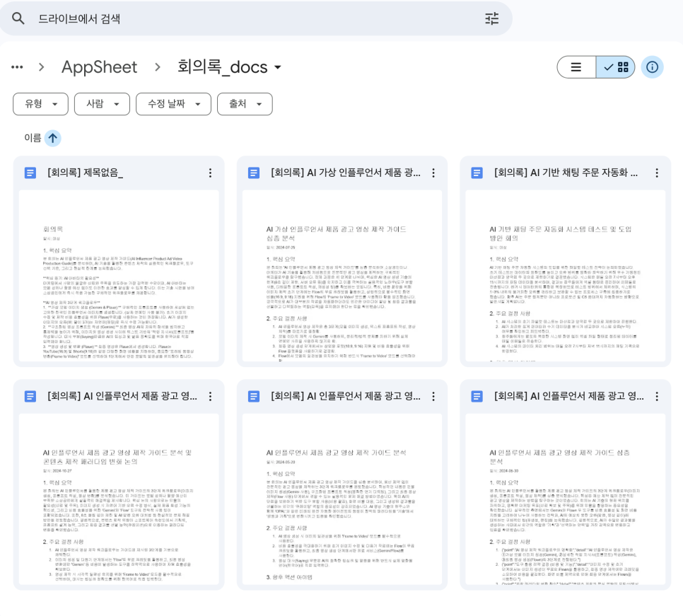Open AI 가상 인플루언서 document thumbnail
The image size is (683, 616).
click(342, 276)
